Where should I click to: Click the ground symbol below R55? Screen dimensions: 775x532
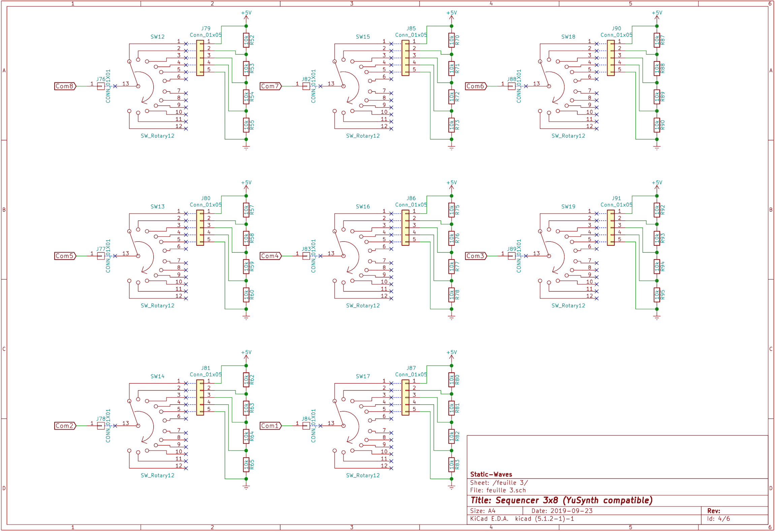point(246,147)
